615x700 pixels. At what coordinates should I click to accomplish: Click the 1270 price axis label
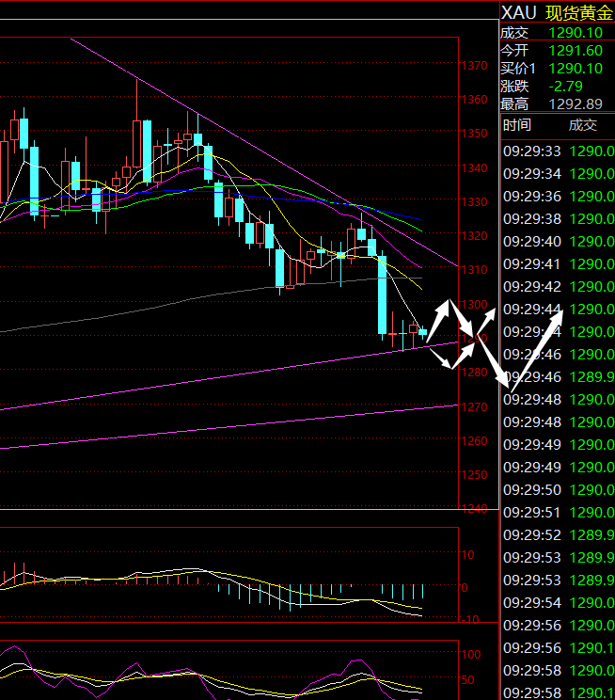coord(475,407)
